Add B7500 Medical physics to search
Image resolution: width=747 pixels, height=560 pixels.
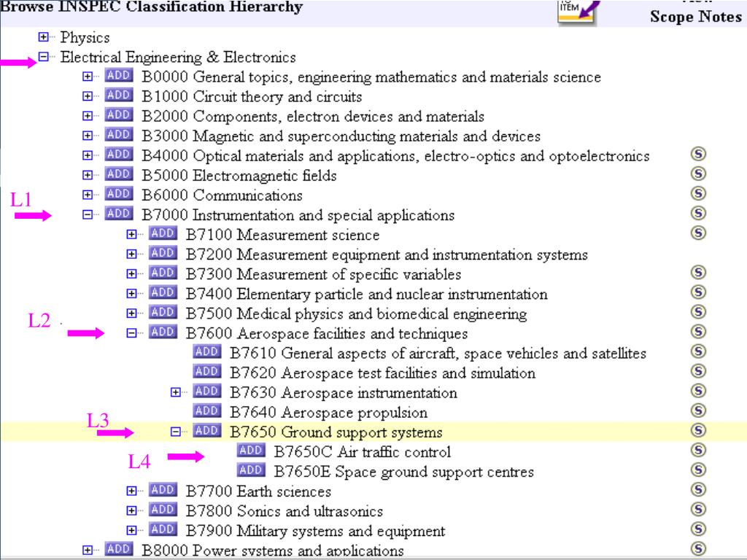[163, 312]
